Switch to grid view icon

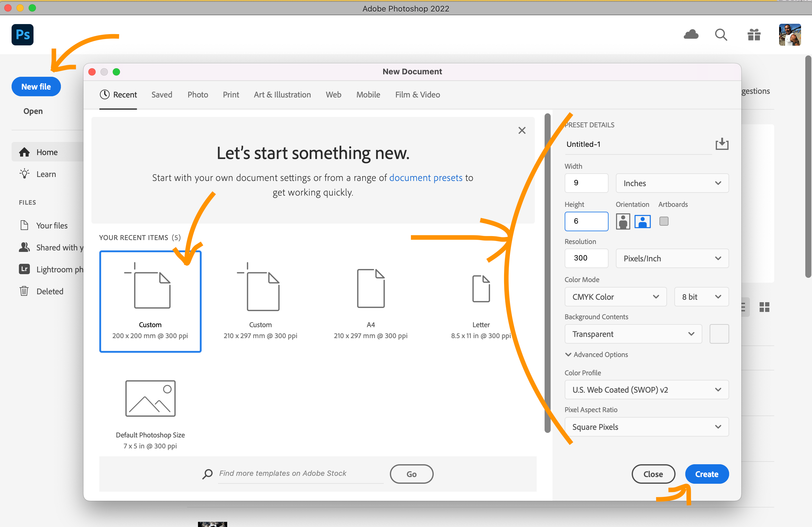[x=764, y=307]
